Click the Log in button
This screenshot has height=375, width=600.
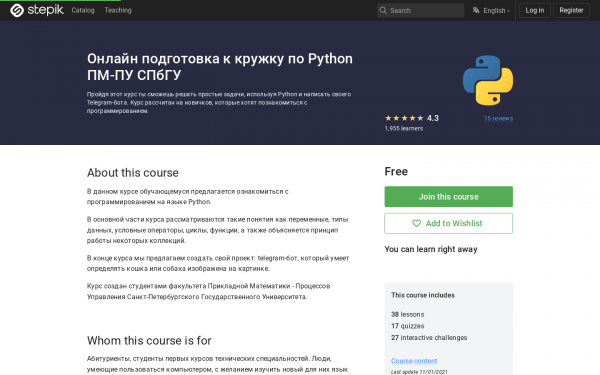click(535, 10)
